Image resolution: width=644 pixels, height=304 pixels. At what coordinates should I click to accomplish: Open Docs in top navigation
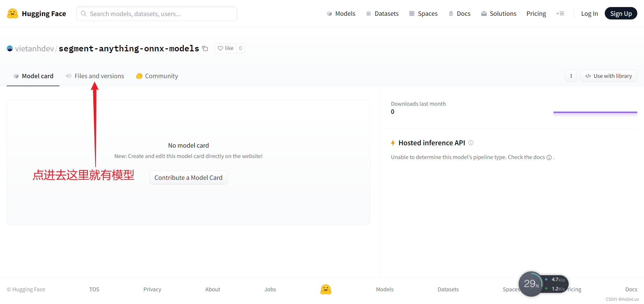click(460, 14)
